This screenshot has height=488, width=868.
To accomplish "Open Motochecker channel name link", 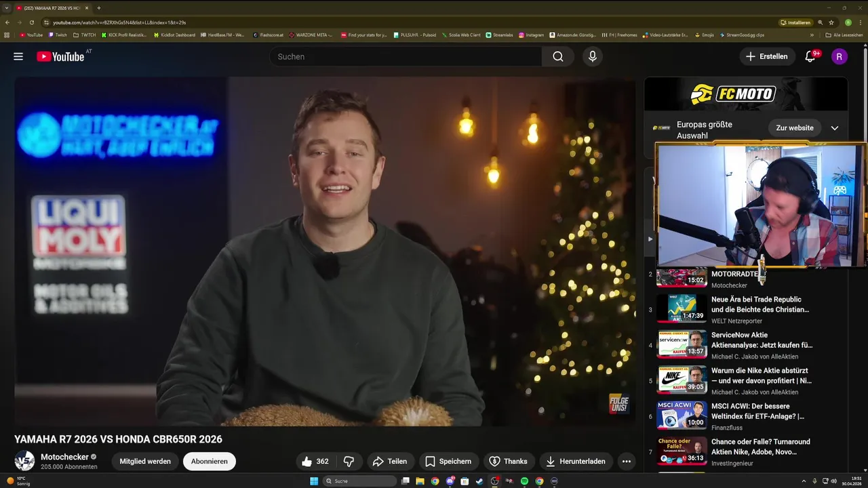I will 64,457.
